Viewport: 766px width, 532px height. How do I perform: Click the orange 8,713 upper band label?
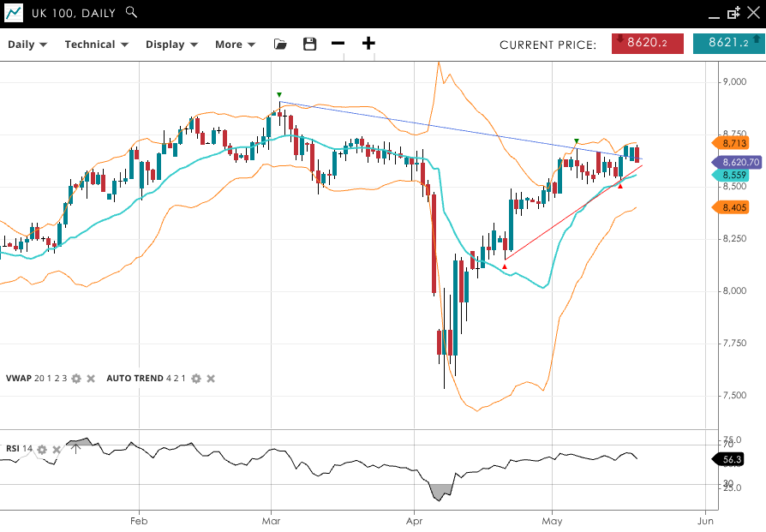point(734,143)
